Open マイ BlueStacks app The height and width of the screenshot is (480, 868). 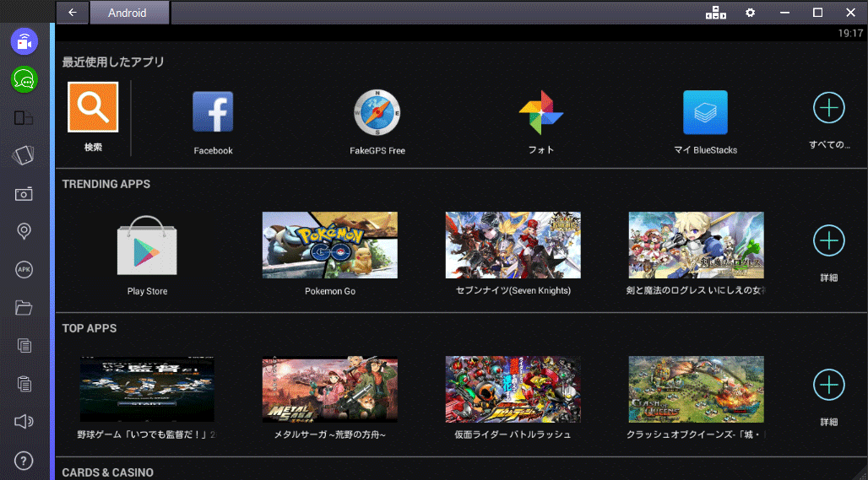705,112
